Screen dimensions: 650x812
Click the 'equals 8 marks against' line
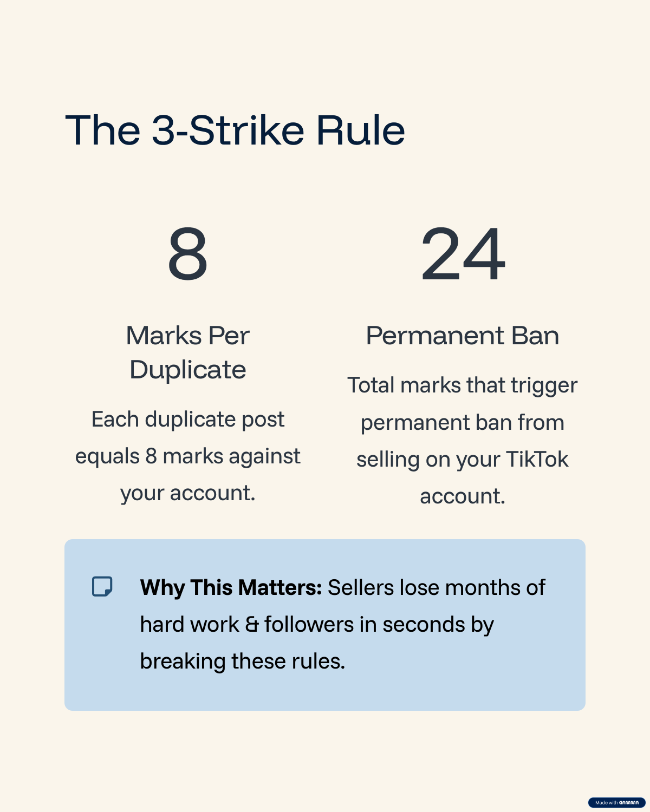pos(187,456)
